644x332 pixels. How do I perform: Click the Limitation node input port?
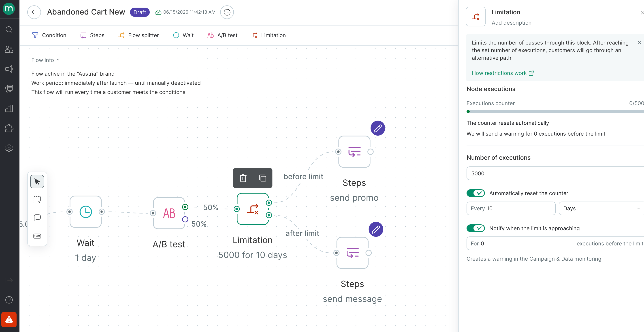[x=237, y=209]
